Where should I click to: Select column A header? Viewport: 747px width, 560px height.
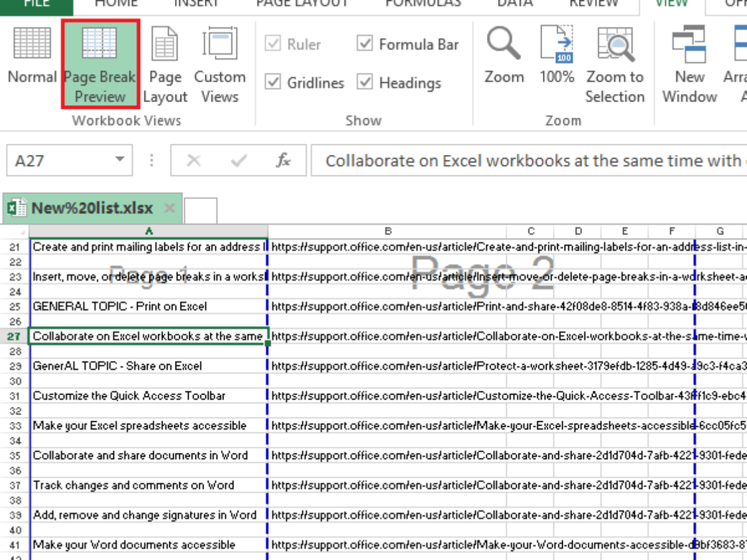pos(149,231)
